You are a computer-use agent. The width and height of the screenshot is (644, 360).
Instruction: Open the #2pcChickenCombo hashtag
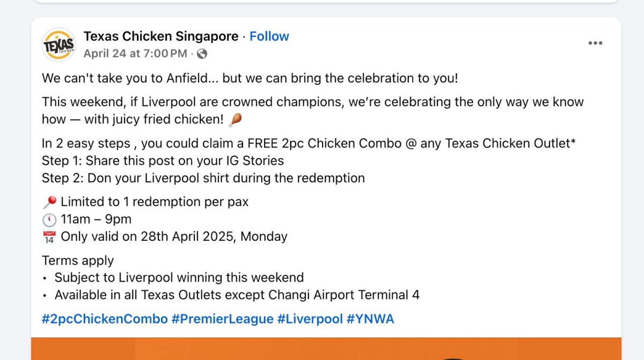point(105,319)
